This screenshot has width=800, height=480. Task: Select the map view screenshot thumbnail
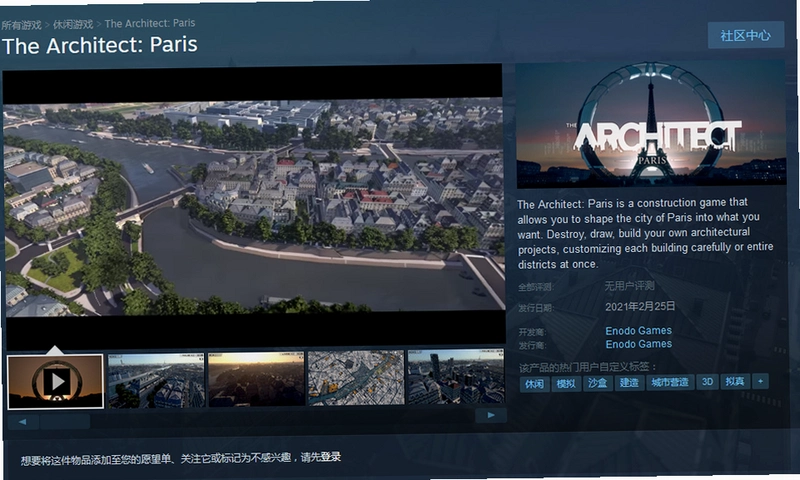pyautogui.click(x=356, y=377)
